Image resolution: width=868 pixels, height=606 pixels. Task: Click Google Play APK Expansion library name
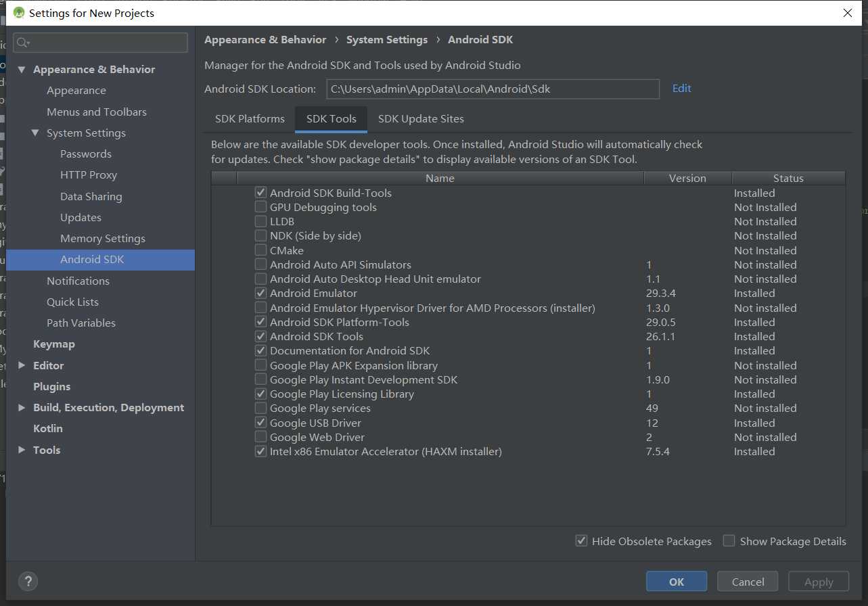click(354, 365)
